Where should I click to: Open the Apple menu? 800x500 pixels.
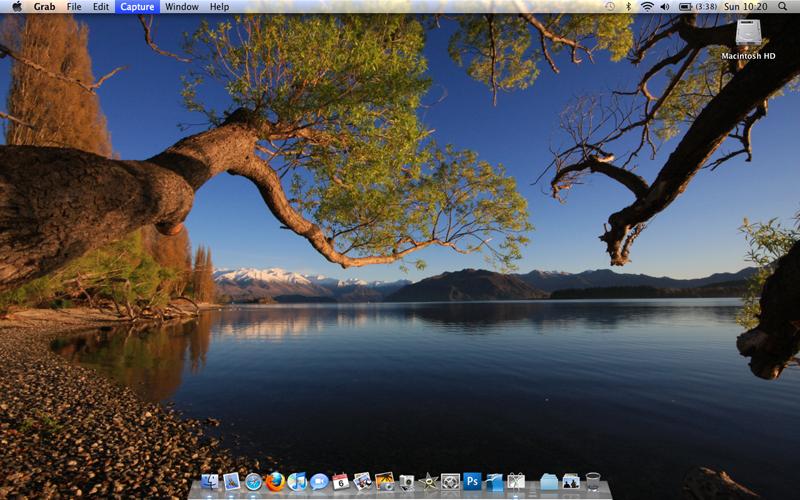coord(16,7)
